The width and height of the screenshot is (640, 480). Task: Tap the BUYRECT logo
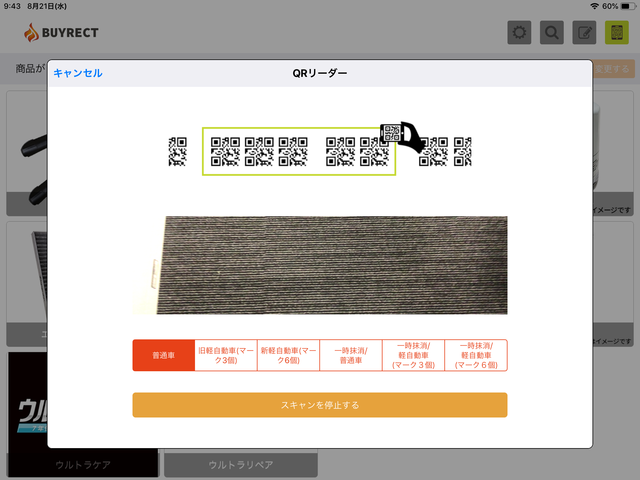click(x=61, y=32)
